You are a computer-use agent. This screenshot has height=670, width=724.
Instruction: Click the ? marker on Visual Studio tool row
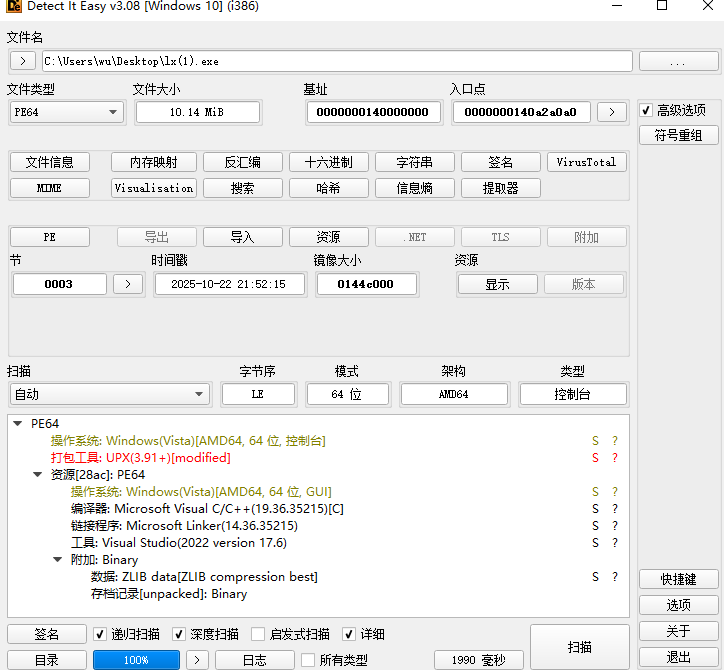tap(615, 543)
